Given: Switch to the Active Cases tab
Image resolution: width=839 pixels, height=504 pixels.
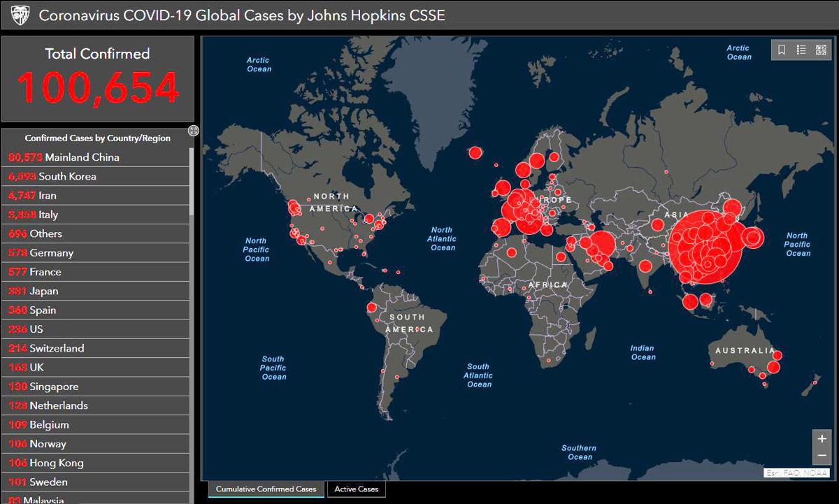Looking at the screenshot, I should coord(357,489).
